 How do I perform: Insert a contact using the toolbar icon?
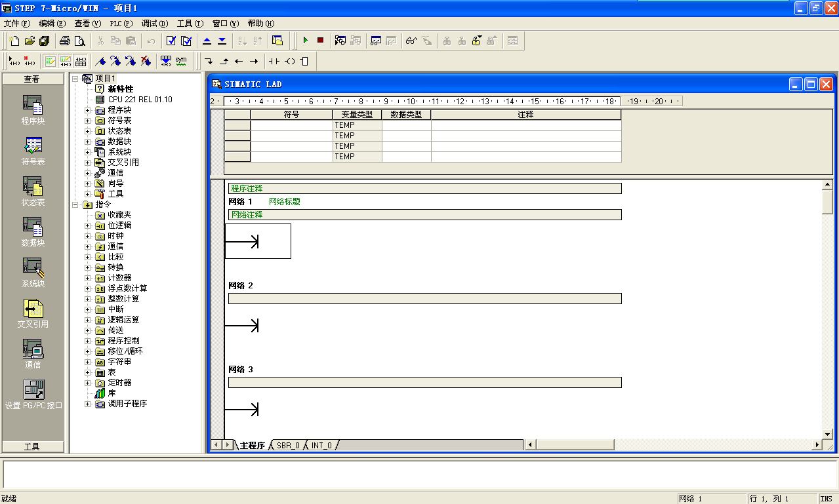tap(274, 62)
